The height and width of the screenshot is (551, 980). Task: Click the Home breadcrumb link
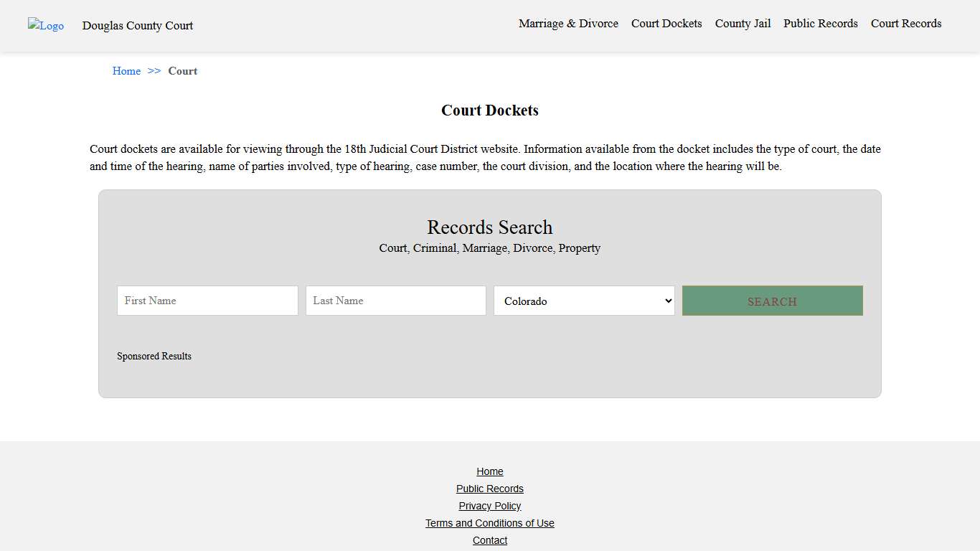[126, 71]
